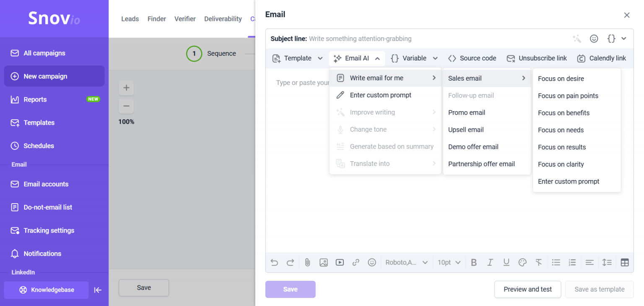Open the Variable dropdown
Viewport: 644px width, 306px height.
414,58
